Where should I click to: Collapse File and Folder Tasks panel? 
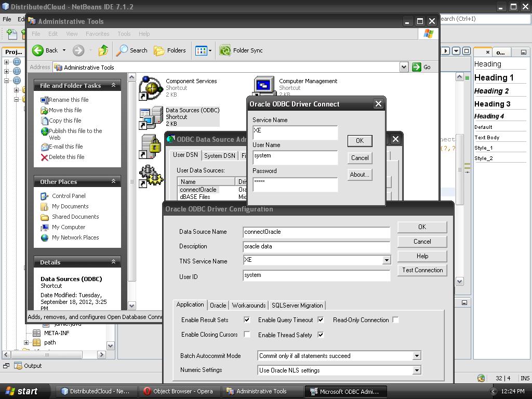[x=114, y=85]
